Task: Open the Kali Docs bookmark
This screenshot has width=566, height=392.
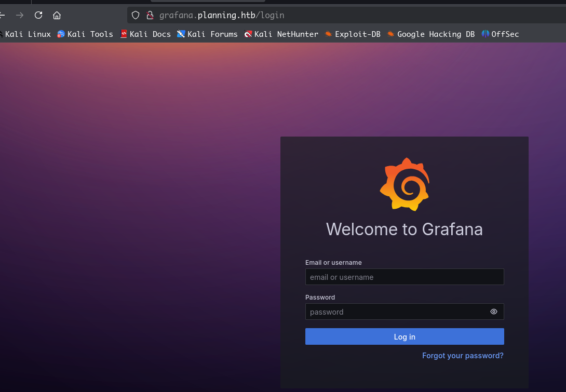Action: coord(145,34)
